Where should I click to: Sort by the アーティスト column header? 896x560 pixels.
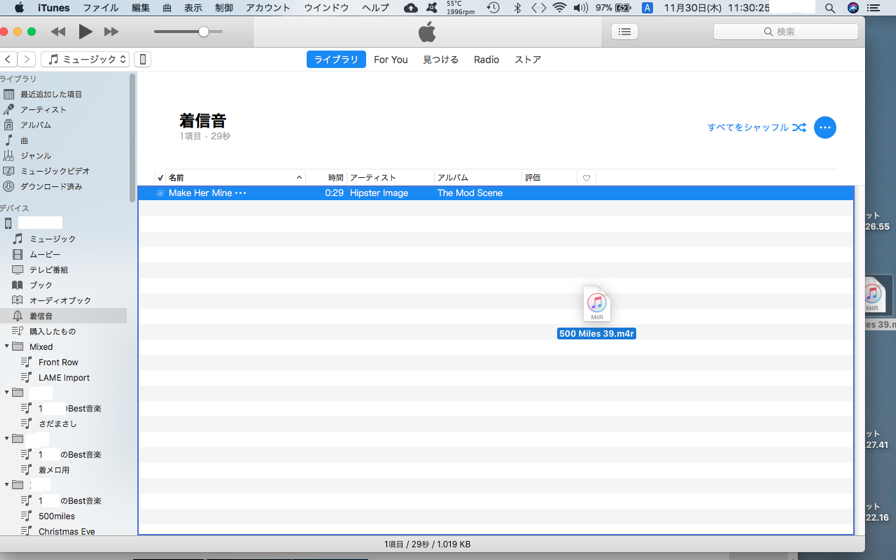point(373,178)
